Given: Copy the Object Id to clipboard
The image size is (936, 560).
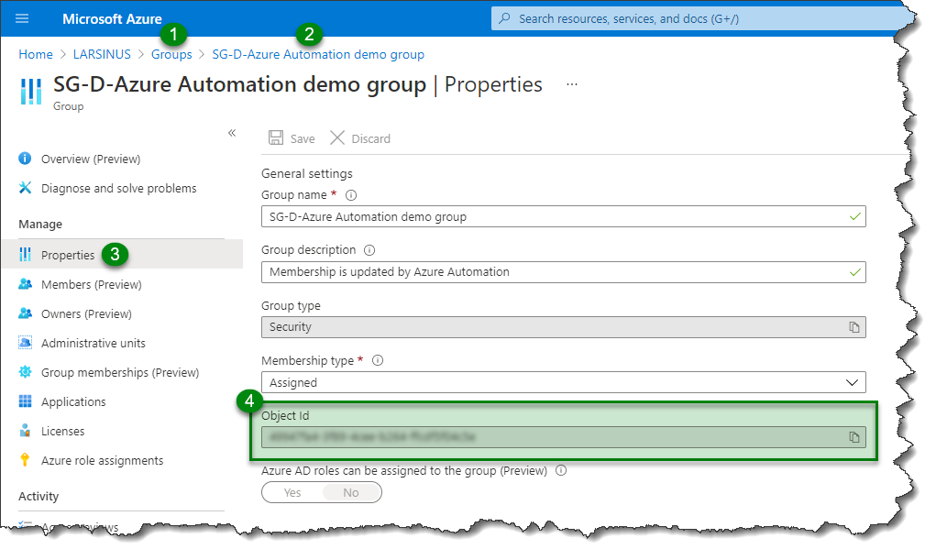Looking at the screenshot, I should coord(854,437).
